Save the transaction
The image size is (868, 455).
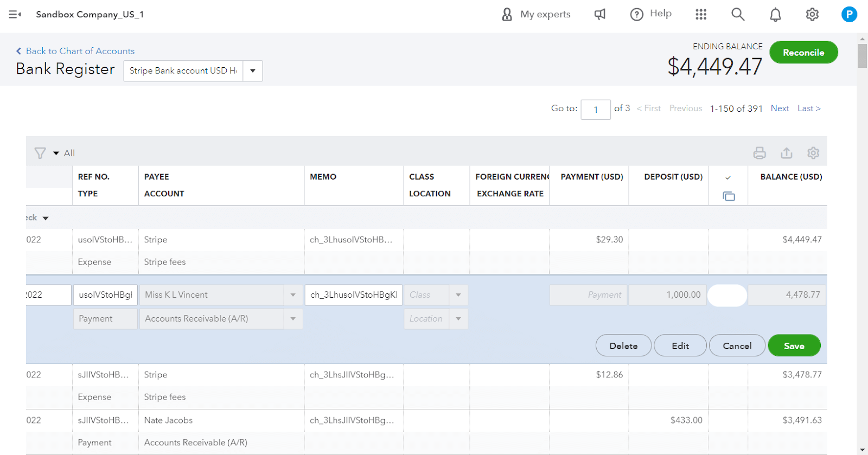coord(794,346)
